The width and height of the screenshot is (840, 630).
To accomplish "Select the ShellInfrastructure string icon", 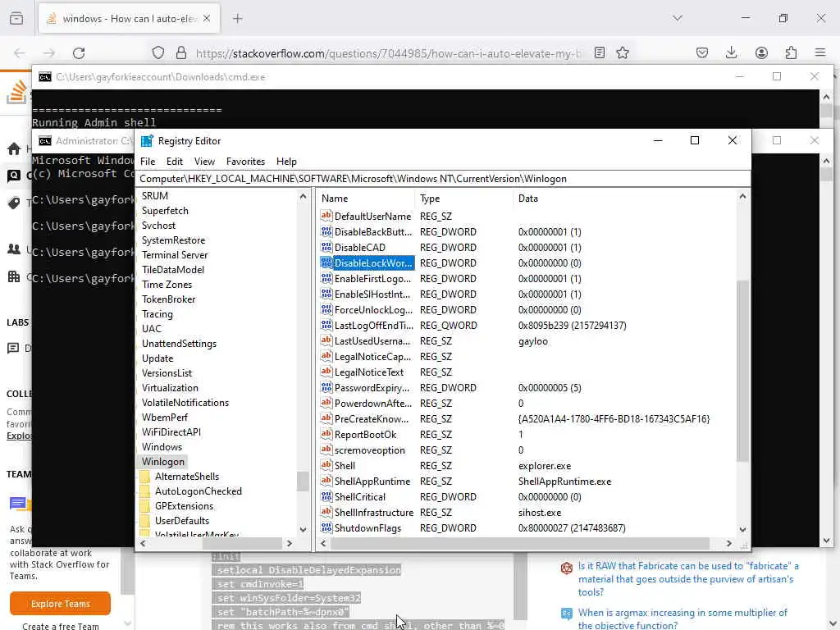I will 326,512.
